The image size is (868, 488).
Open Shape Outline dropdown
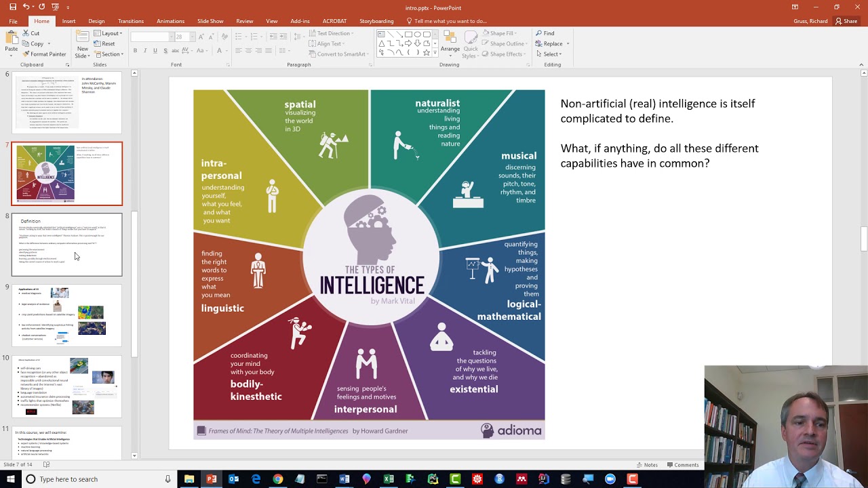[506, 43]
